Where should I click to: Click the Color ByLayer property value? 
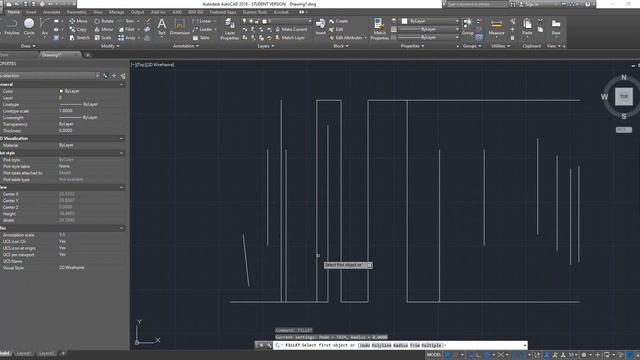(x=72, y=91)
